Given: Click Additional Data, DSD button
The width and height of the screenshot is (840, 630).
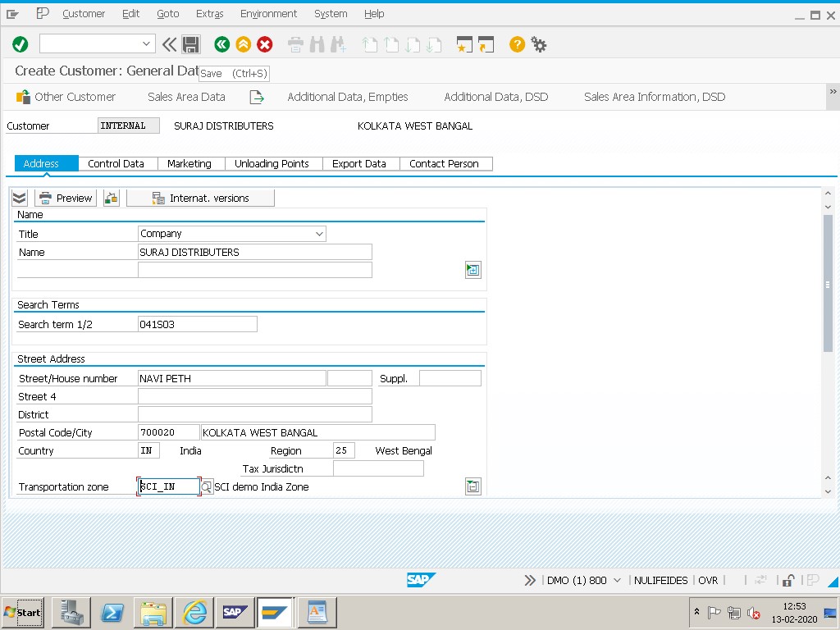Looking at the screenshot, I should pos(496,97).
